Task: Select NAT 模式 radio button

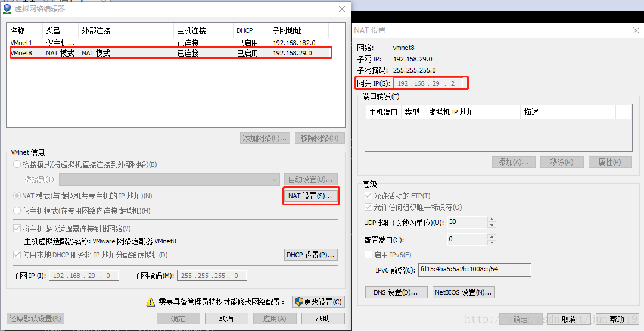Action: (x=17, y=196)
